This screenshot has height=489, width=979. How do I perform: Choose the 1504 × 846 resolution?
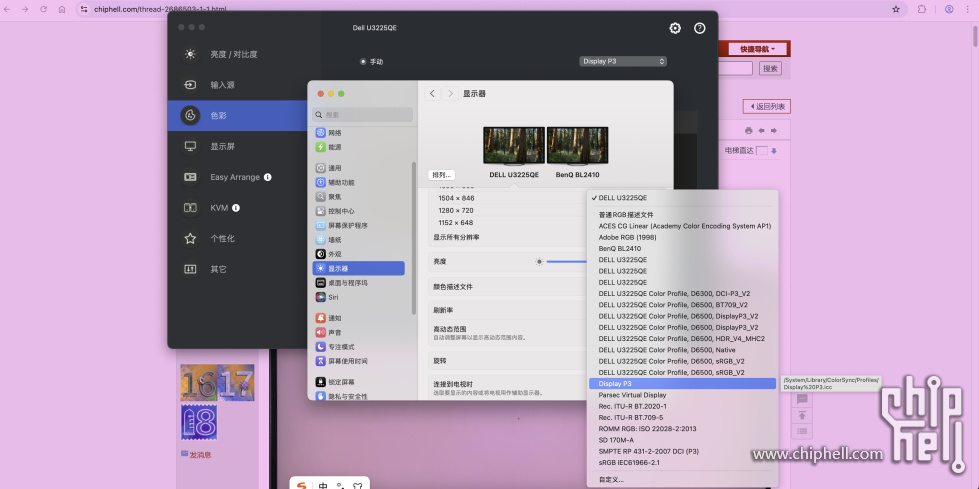(x=456, y=198)
